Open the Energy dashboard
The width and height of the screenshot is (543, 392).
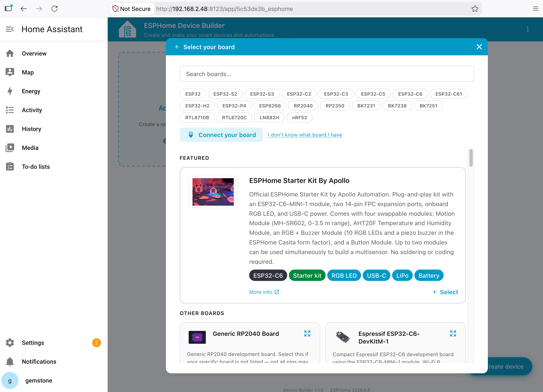pyautogui.click(x=54, y=91)
